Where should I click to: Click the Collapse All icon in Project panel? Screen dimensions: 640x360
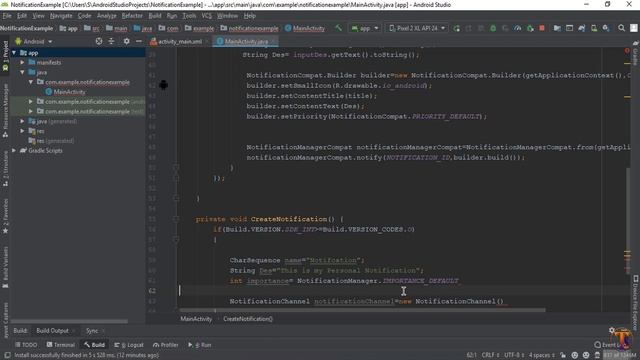click(x=111, y=41)
